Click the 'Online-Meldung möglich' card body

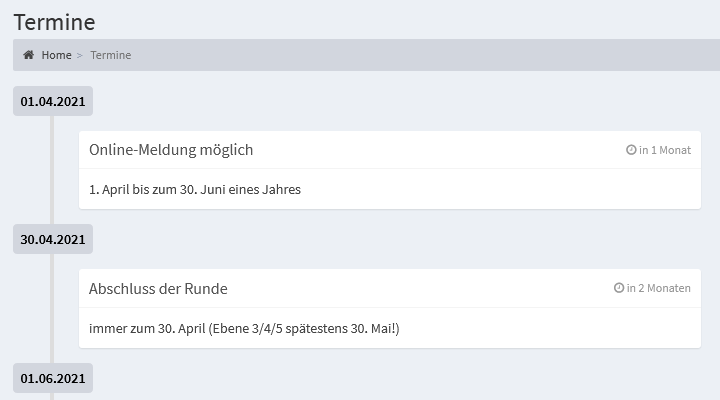tap(390, 189)
